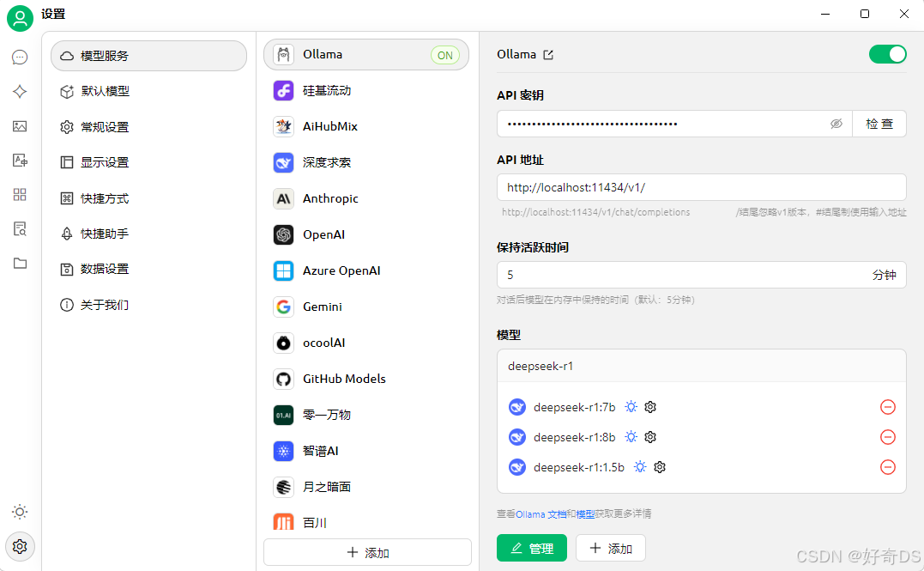Click reasoning sun icon for deepseek-r1:8b

[x=631, y=437]
